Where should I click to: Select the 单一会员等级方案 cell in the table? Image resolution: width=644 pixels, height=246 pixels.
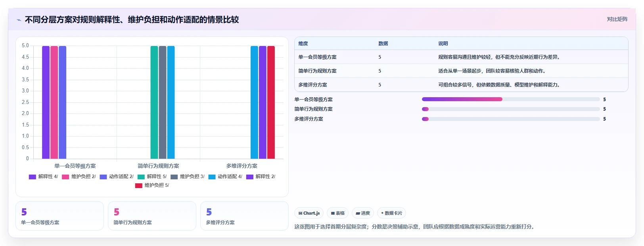pyautogui.click(x=317, y=57)
